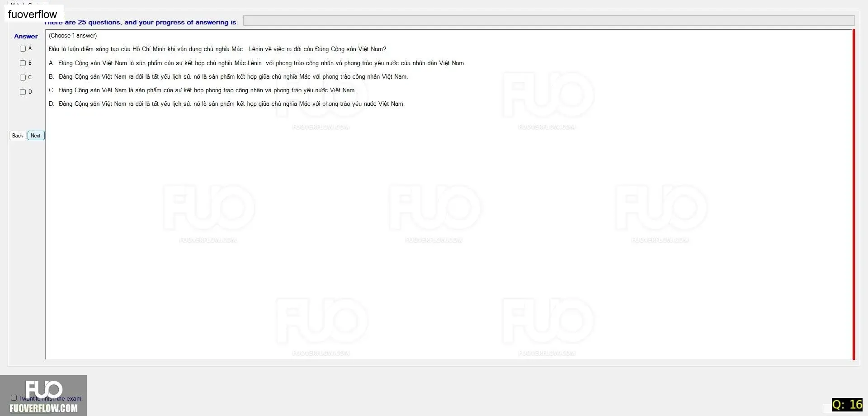The image size is (868, 416).
Task: Select option A text about chủ nghĩa Mác-Lênin
Action: tap(257, 63)
